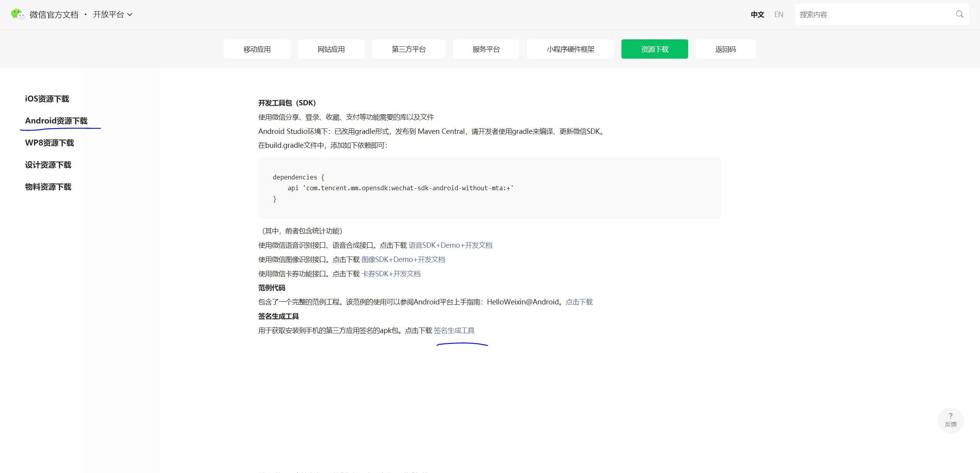Switch language to EN
980x473 pixels.
pos(778,14)
